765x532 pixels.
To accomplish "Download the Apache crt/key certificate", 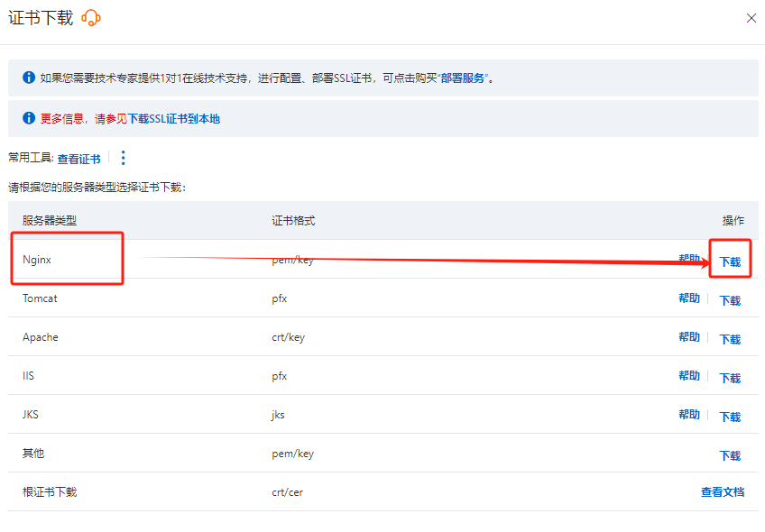I will click(730, 340).
